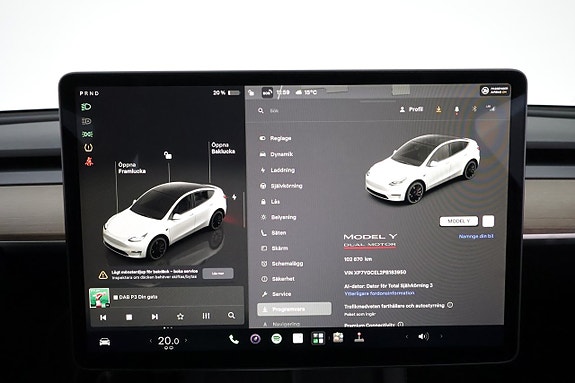This screenshot has height=383, width=575.
Task: Open the car controls icon in dock
Action: coord(105,342)
